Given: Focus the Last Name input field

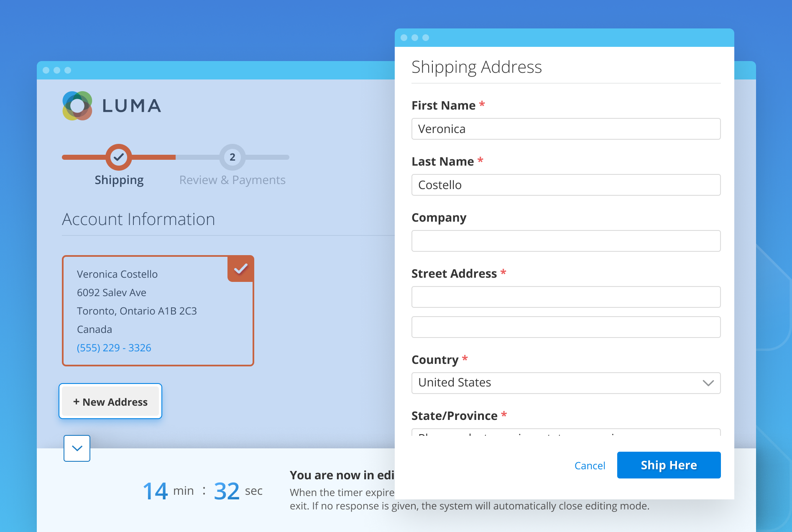Looking at the screenshot, I should point(566,185).
